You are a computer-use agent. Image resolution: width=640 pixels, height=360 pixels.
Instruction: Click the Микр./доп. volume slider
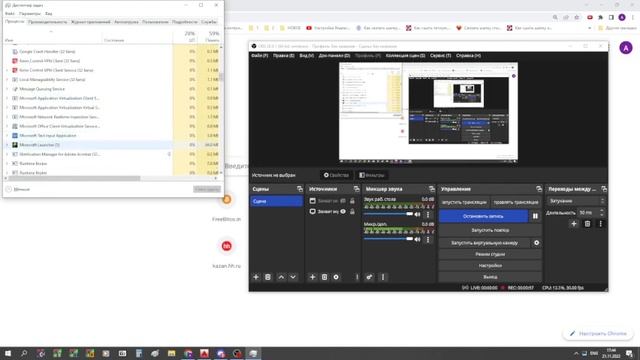coord(388,239)
